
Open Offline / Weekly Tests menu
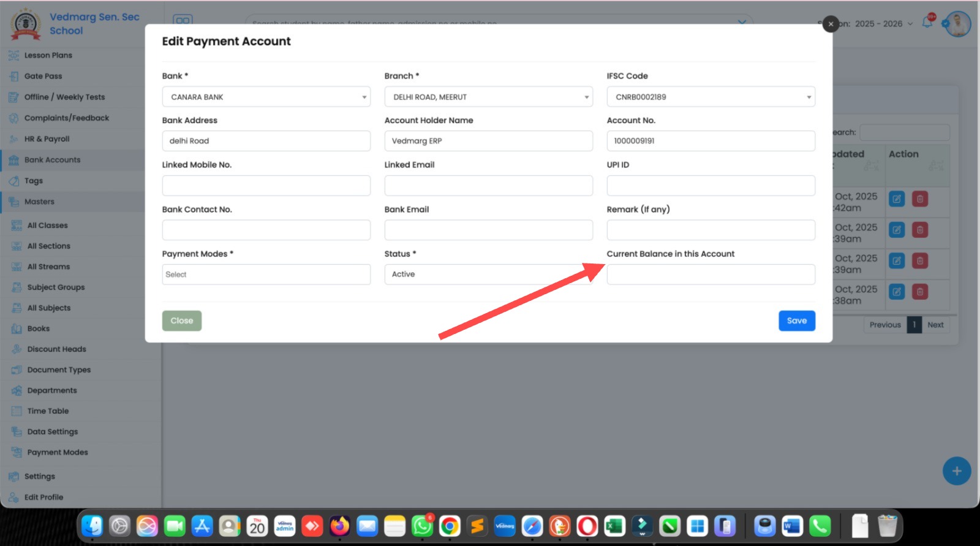tap(64, 97)
